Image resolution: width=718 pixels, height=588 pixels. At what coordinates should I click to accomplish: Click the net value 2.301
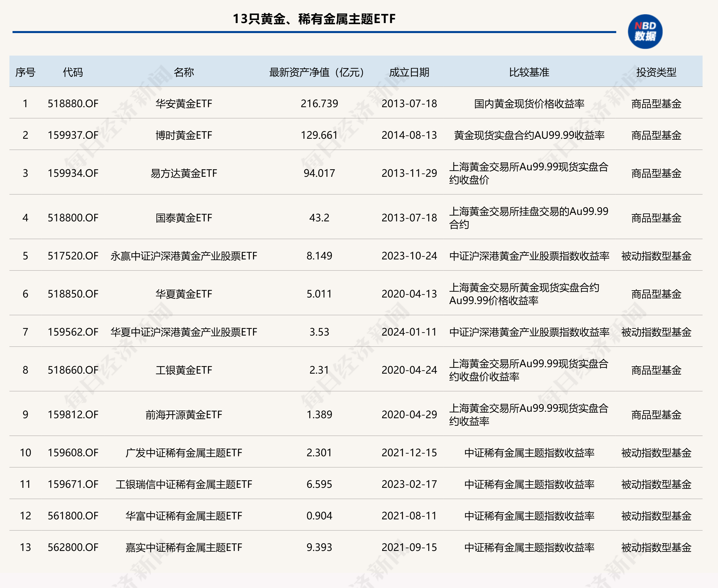[x=319, y=453]
